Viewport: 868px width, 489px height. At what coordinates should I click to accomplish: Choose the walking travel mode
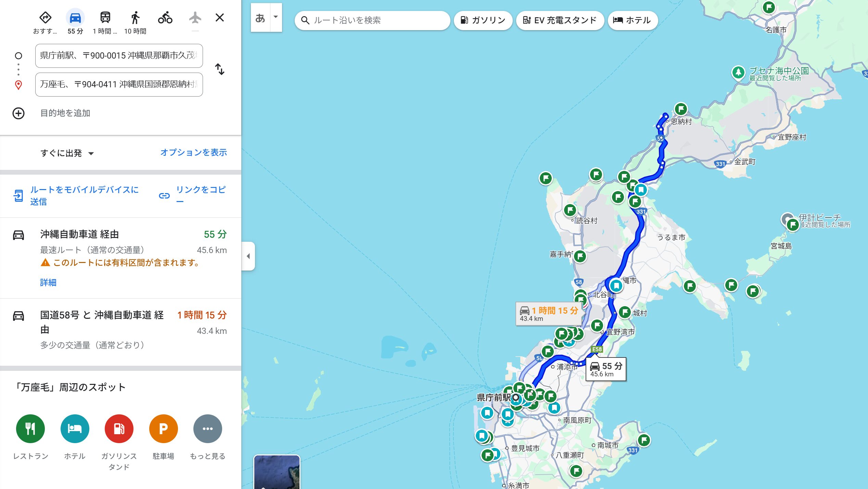click(x=135, y=18)
